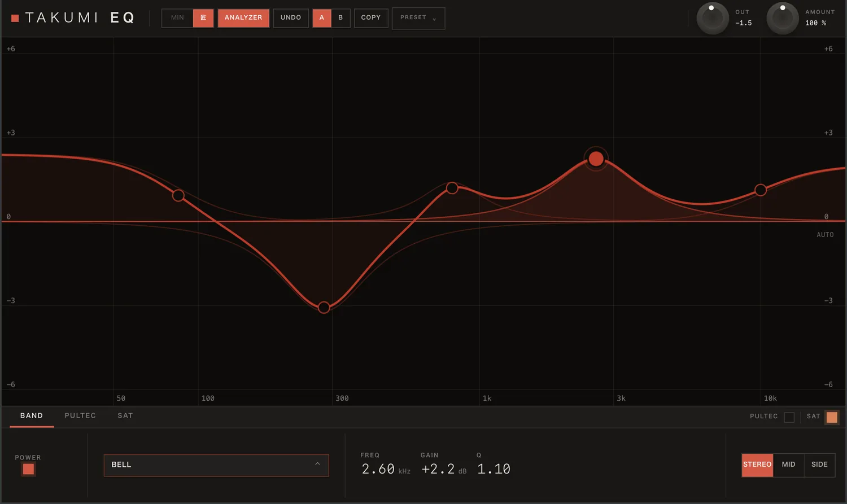Viewport: 847px width, 504px height.
Task: Click the AUTO scale label
Action: [x=825, y=235]
